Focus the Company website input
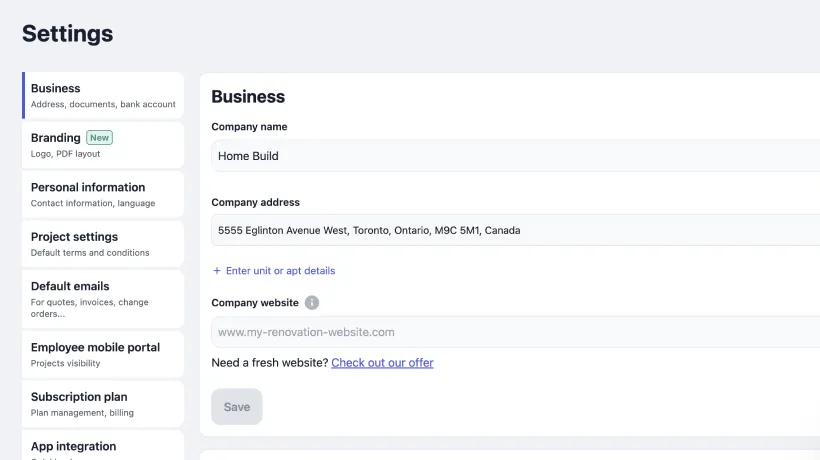Screen dimensions: 820x460 (516, 332)
